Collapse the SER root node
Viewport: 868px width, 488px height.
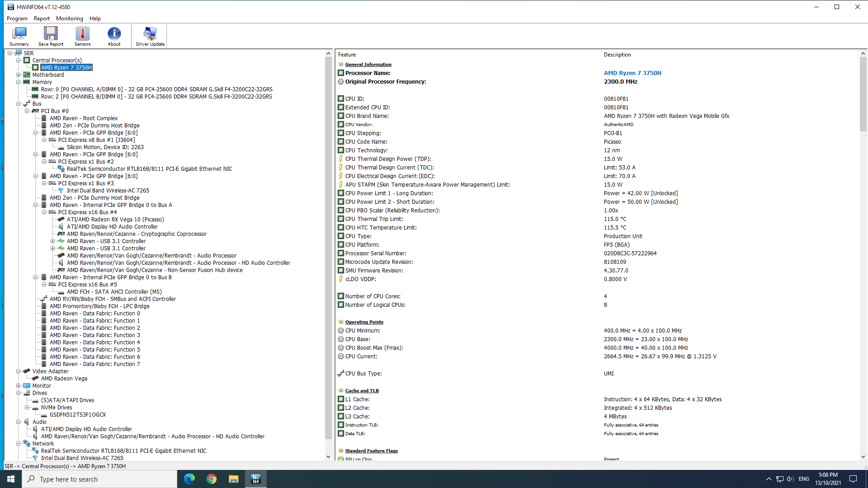9,53
